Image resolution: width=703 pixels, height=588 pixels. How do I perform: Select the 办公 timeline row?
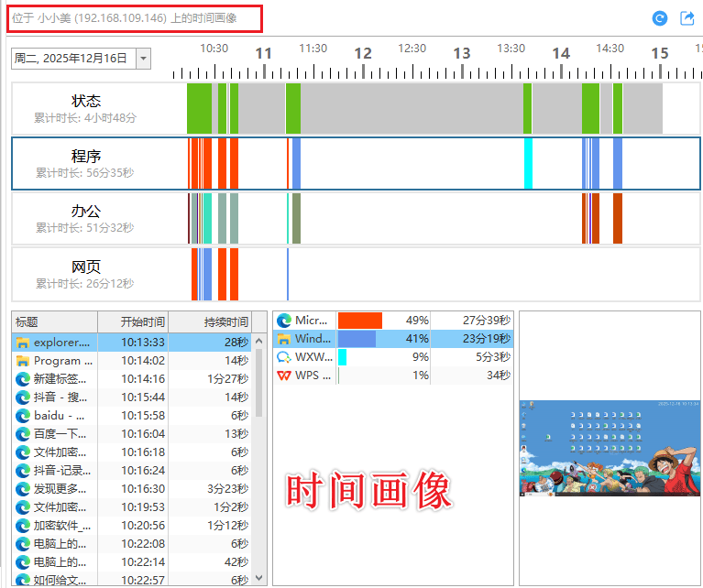coord(86,218)
